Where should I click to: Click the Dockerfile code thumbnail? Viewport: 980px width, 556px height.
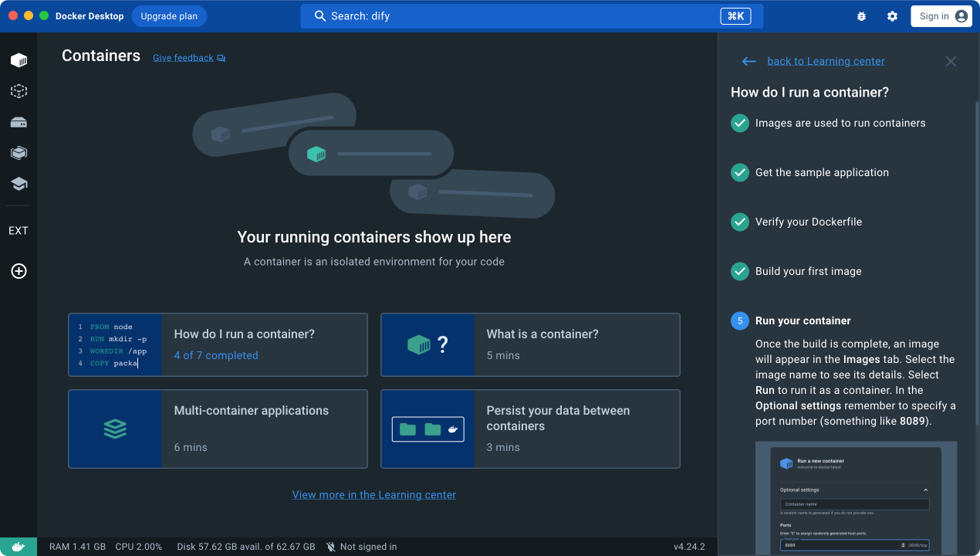(116, 344)
